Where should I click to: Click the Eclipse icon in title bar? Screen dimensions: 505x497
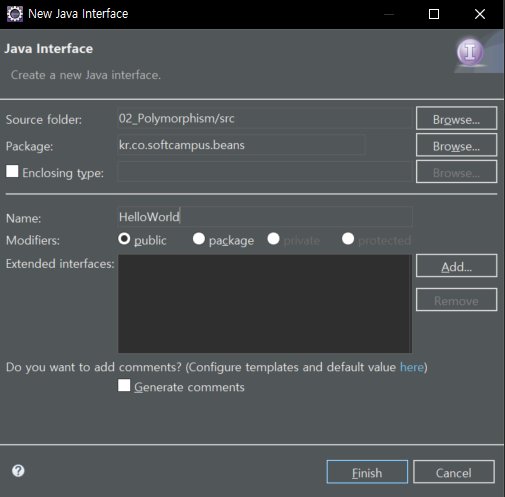[x=15, y=14]
